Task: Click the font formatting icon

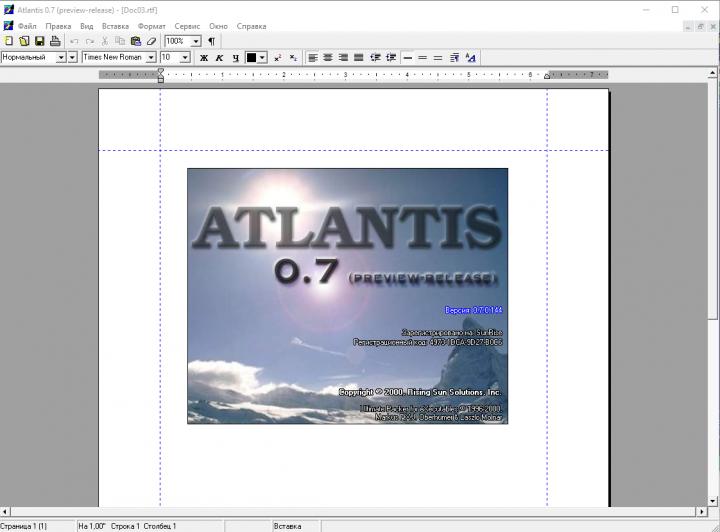Action: (x=470, y=57)
